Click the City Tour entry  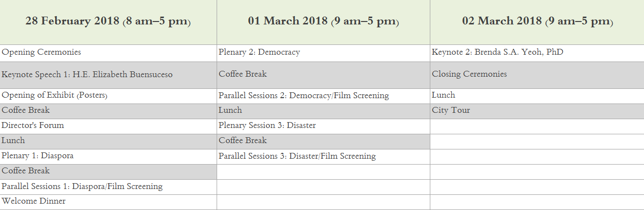537,111
